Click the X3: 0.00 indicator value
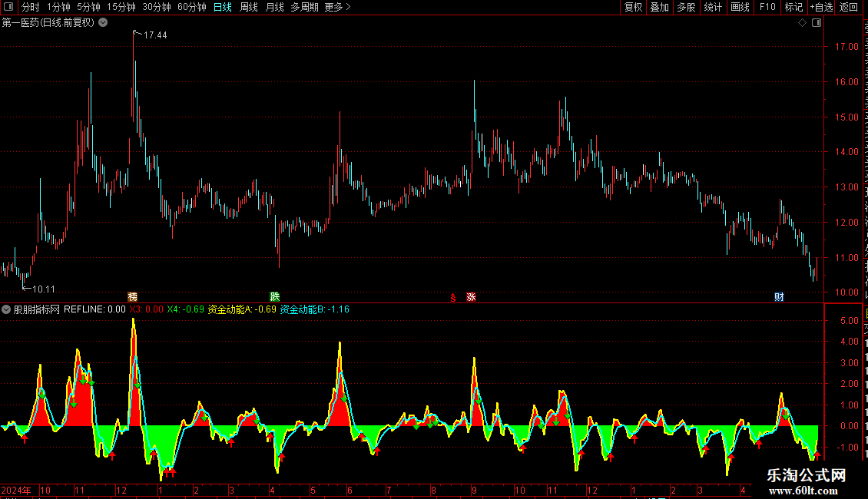Image resolution: width=868 pixels, height=499 pixels. tap(146, 309)
